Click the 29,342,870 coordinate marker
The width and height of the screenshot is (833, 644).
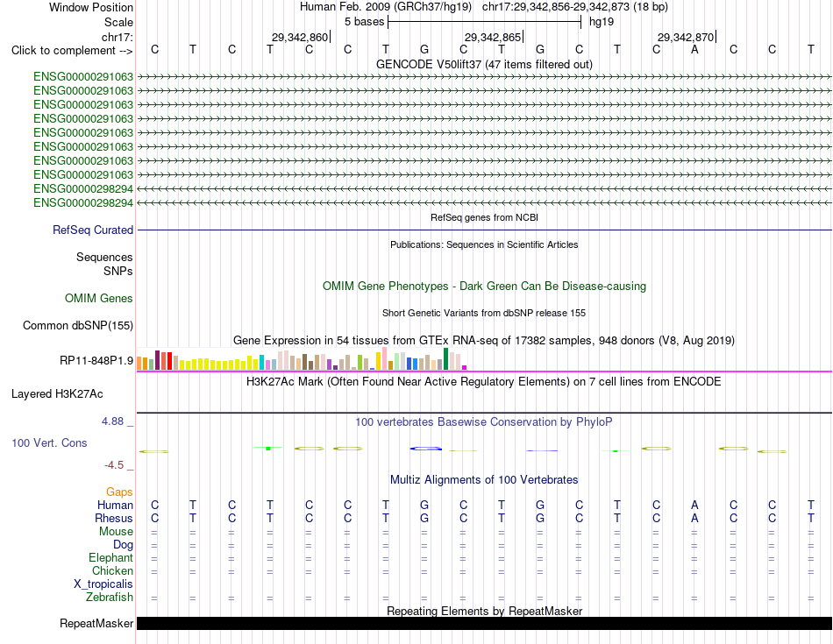tap(686, 37)
